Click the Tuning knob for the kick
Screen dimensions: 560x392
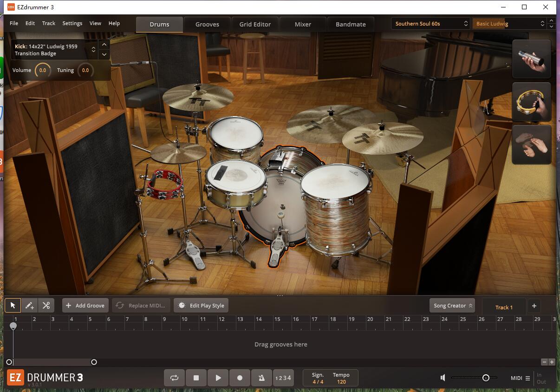pos(85,71)
